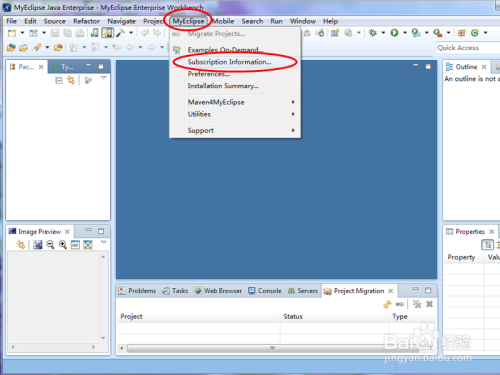Click the Print toolbar icon
The height and width of the screenshot is (375, 500).
(x=80, y=33)
